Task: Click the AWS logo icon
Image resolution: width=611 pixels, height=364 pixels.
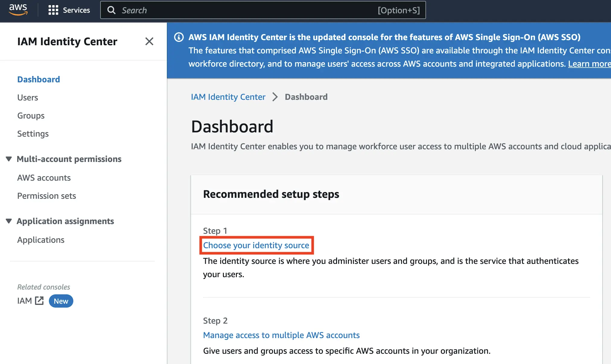Action: pyautogui.click(x=18, y=10)
